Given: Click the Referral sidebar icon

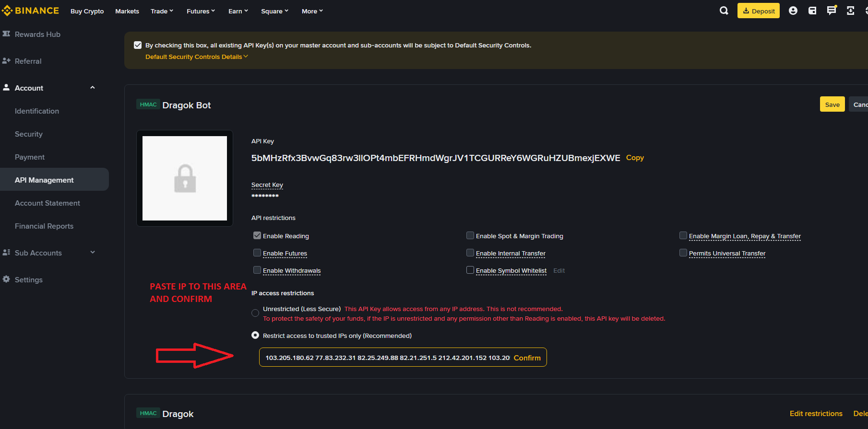Looking at the screenshot, I should (6, 61).
